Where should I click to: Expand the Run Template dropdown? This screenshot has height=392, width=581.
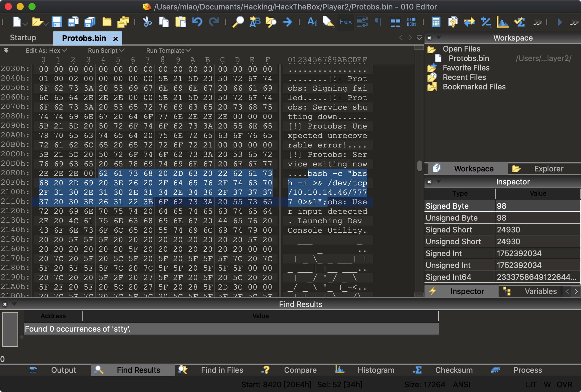coord(168,51)
